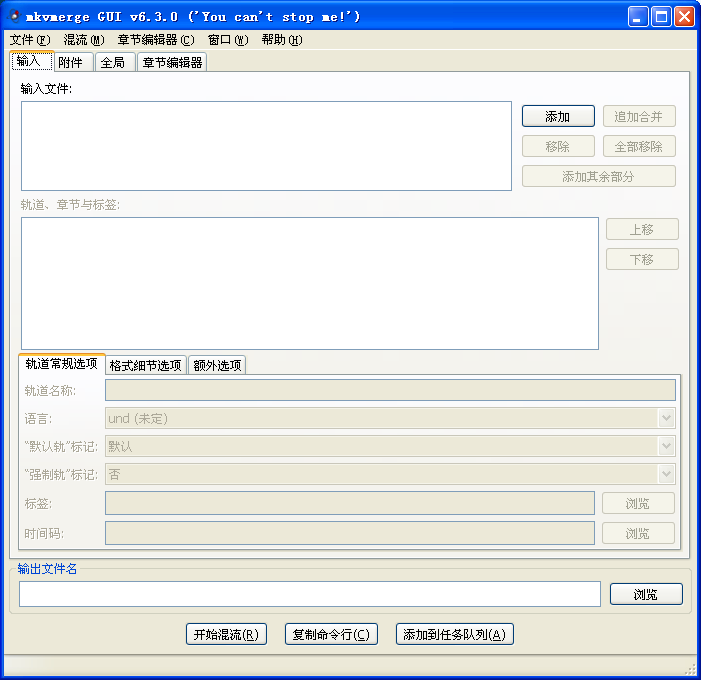This screenshot has width=701, height=680.
Task: Click the 上移 button
Action: [x=642, y=229]
